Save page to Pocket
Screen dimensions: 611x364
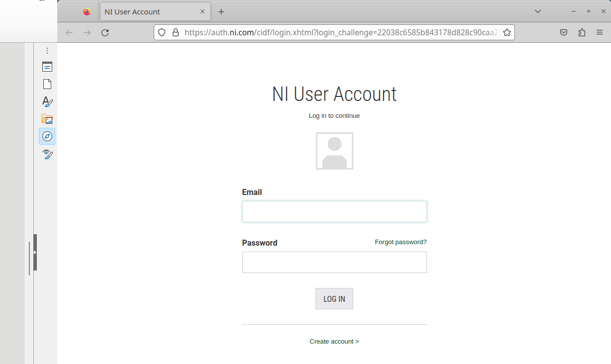tap(564, 32)
